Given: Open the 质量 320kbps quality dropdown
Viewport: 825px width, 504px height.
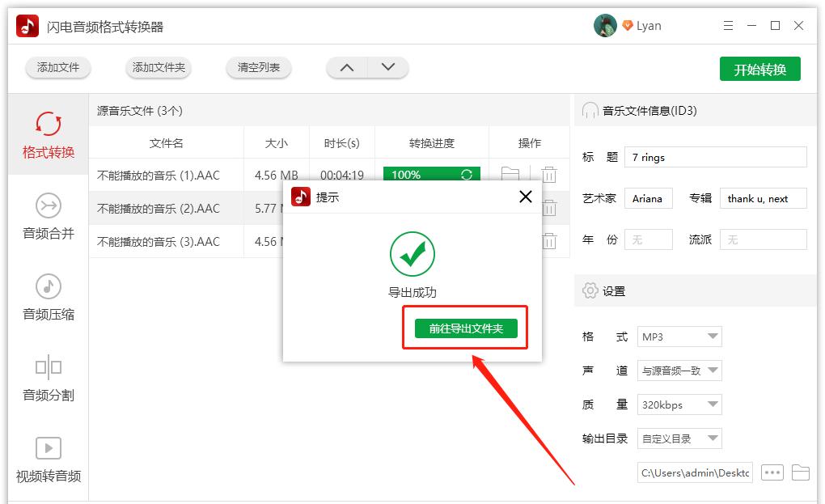Looking at the screenshot, I should [678, 404].
